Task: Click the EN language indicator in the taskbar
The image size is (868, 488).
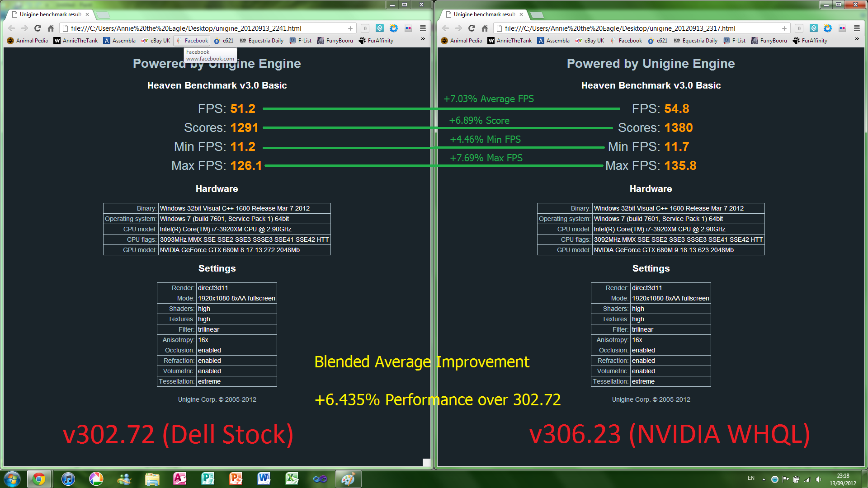Action: click(x=751, y=478)
